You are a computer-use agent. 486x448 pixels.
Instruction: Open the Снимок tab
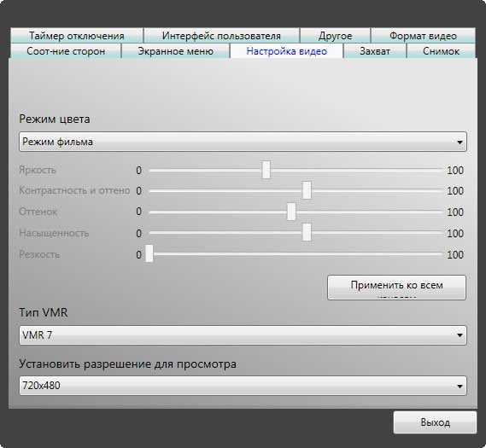click(x=441, y=51)
